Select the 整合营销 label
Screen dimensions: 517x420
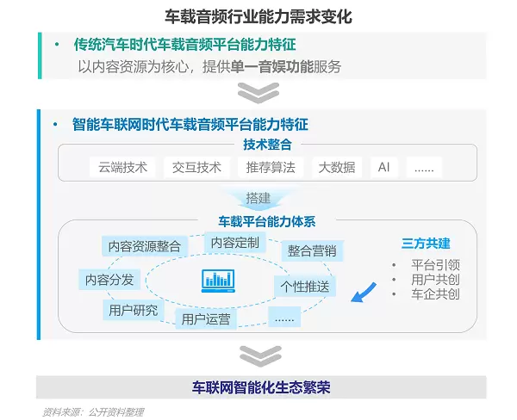click(x=311, y=250)
